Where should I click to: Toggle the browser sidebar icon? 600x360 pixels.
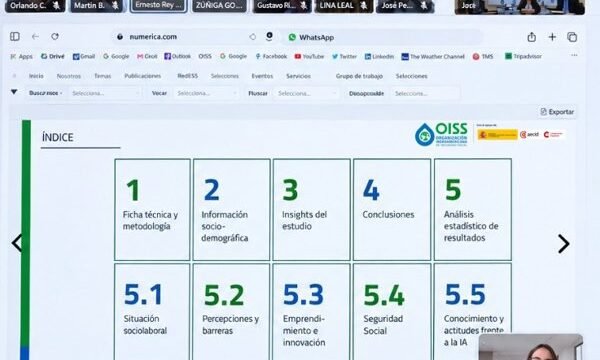click(x=15, y=36)
